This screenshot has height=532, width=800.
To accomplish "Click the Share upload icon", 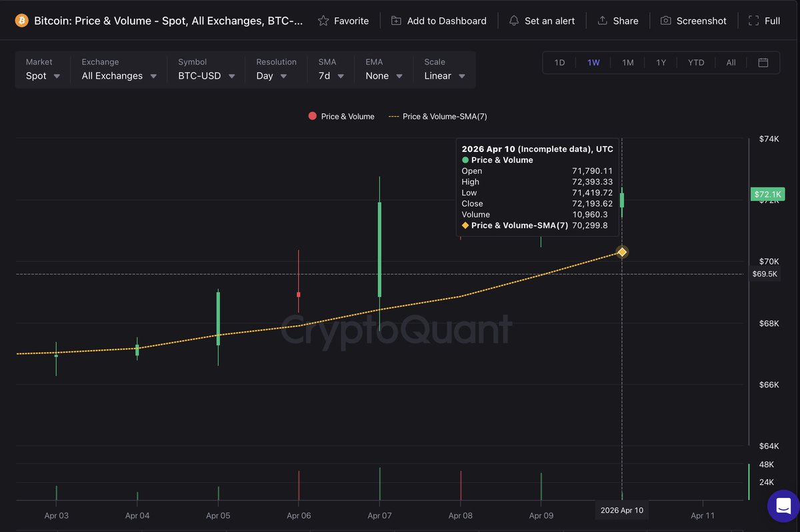I will click(603, 21).
